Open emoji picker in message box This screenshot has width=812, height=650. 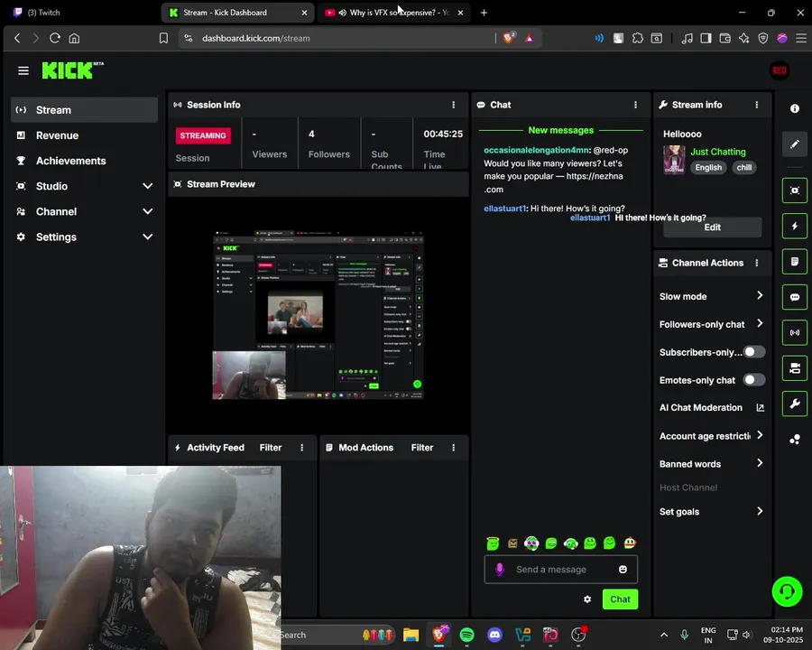click(623, 569)
